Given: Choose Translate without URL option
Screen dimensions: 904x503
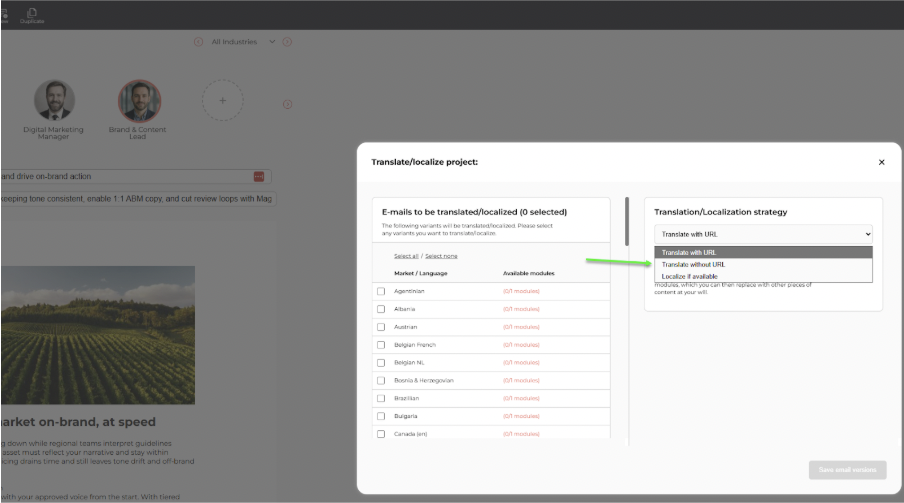Looking at the screenshot, I should pos(693,264).
